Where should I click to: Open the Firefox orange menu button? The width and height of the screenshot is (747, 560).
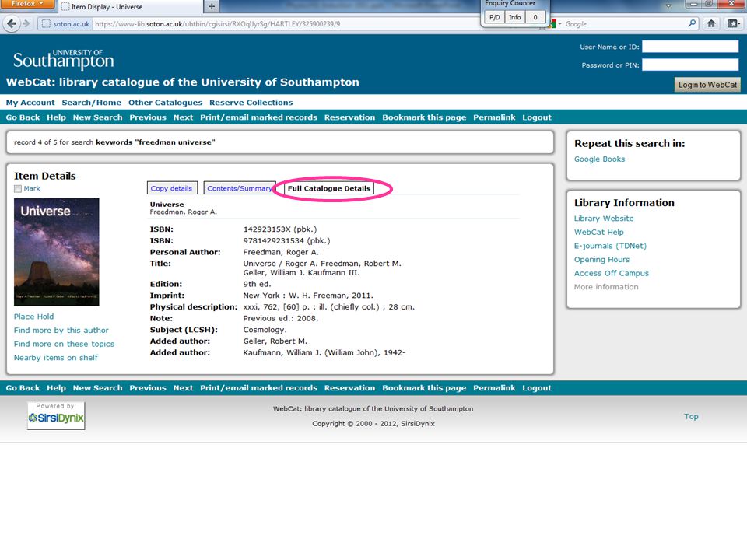[x=28, y=4]
